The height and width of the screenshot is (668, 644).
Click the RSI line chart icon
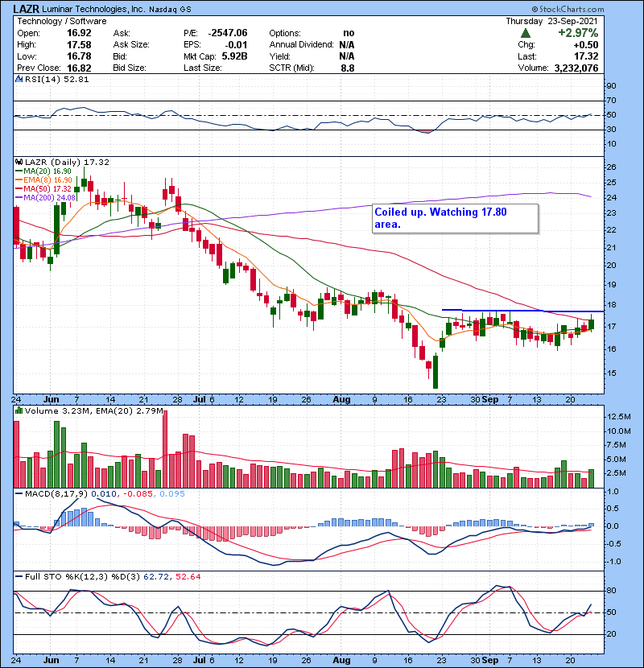(x=19, y=79)
